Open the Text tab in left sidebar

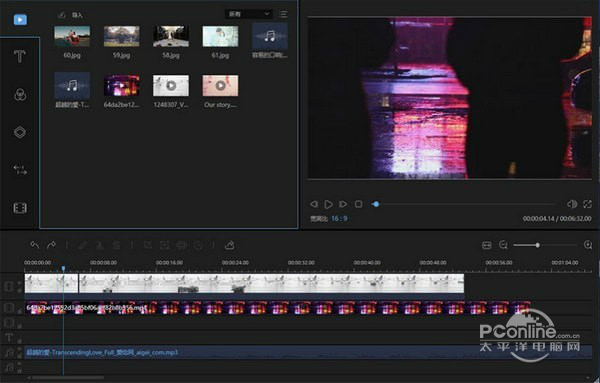tap(20, 57)
